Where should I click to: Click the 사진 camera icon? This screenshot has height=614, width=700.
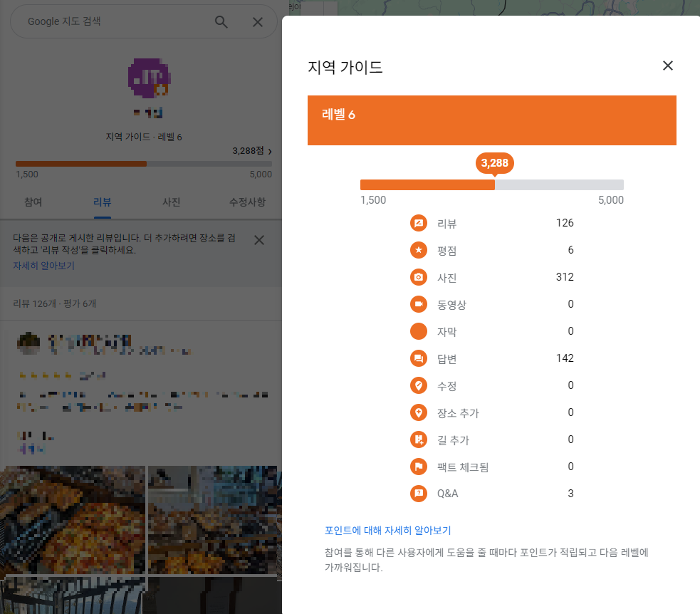[x=418, y=277]
